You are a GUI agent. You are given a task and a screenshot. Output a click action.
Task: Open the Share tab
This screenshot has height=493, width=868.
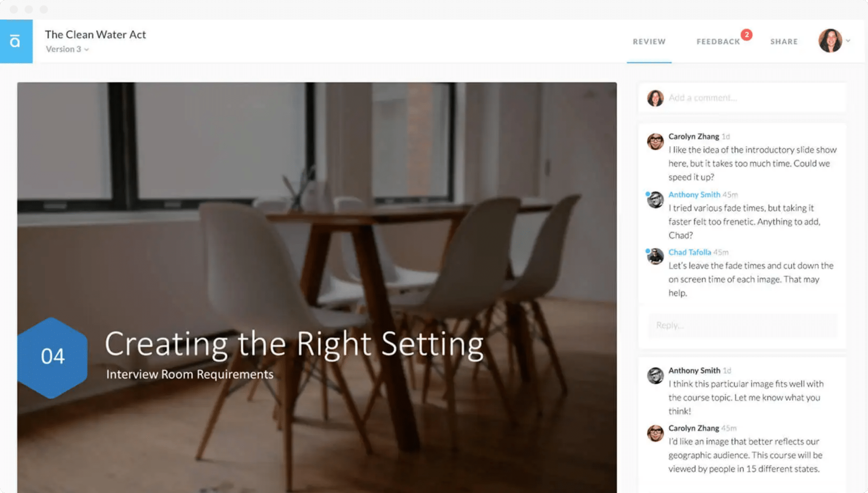(x=784, y=42)
